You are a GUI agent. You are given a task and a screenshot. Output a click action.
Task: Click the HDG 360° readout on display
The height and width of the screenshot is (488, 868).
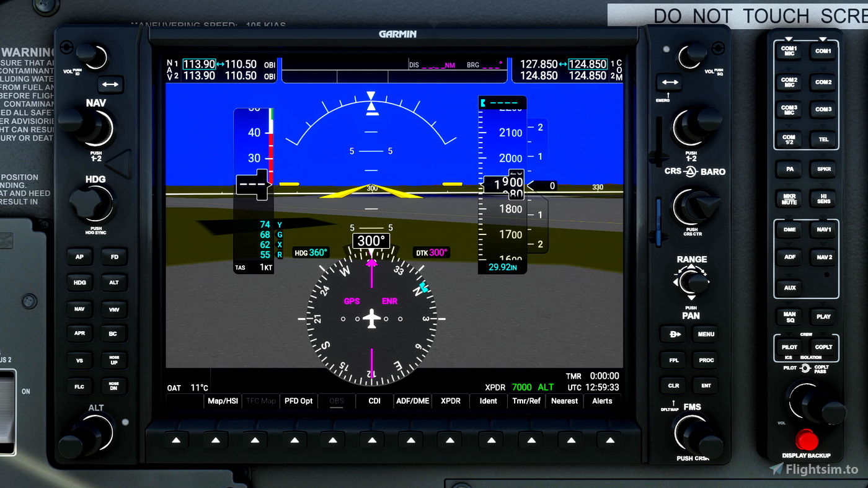311,253
